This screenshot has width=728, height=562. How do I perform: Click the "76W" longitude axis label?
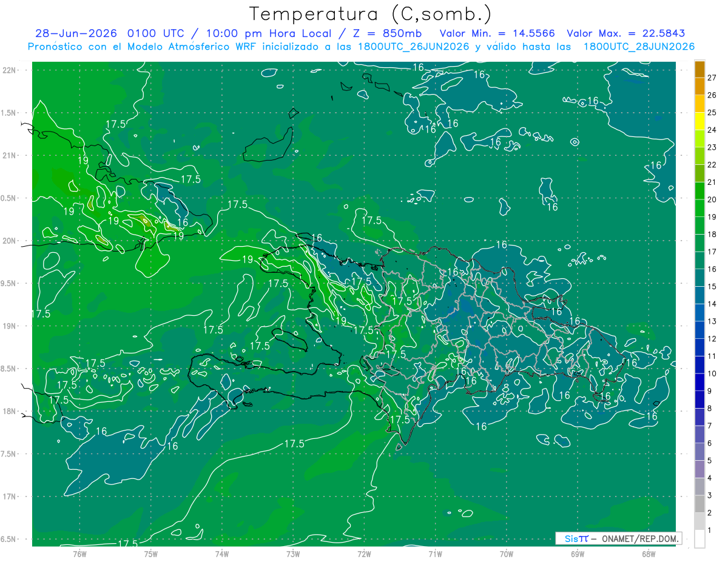coord(79,554)
